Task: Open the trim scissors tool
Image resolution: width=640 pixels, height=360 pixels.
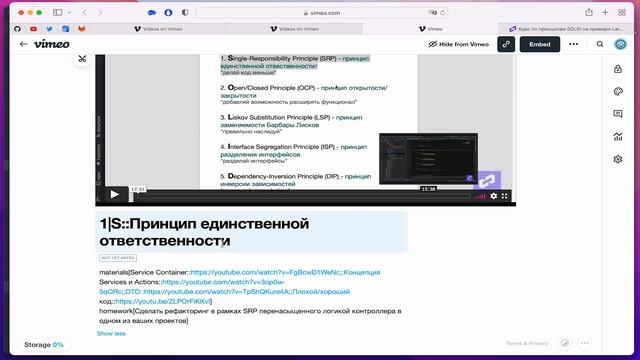Action: pyautogui.click(x=82, y=59)
